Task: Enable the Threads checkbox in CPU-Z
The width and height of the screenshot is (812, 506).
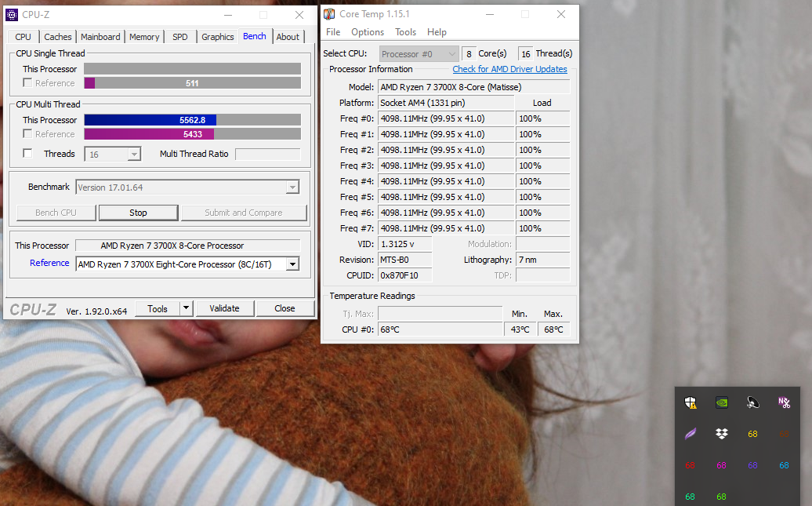Action: pyautogui.click(x=27, y=154)
